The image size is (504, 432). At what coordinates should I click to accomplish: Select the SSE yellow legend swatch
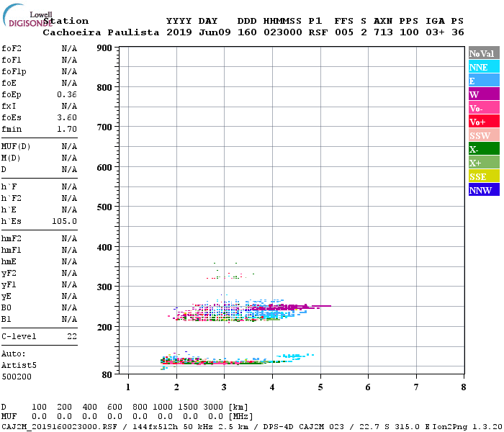tap(484, 176)
